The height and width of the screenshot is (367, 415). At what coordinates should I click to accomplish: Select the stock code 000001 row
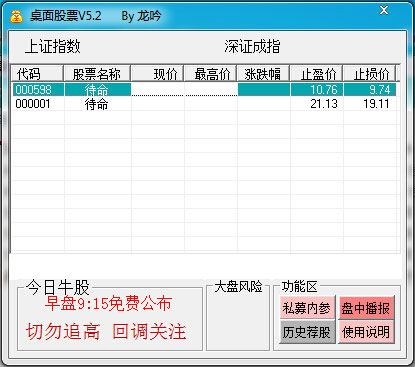tap(204, 104)
